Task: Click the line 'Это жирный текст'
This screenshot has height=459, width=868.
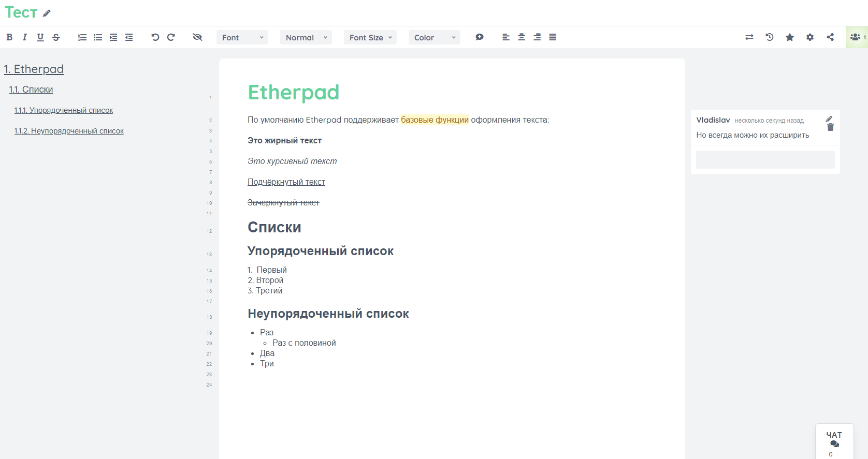Action: tap(284, 141)
